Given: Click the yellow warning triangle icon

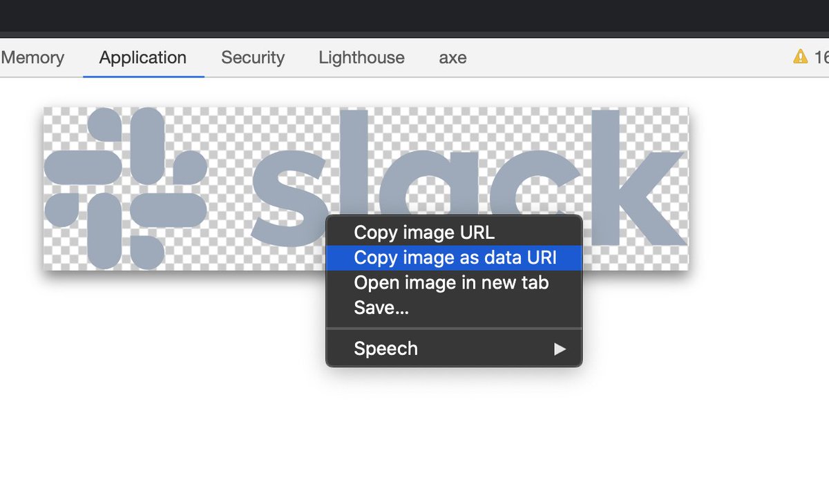Looking at the screenshot, I should (x=800, y=57).
